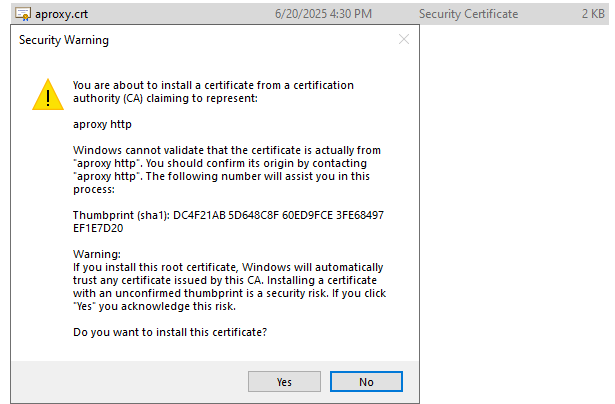Click the "If you install this root certificate" text
The width and height of the screenshot is (615, 404).
tap(229, 287)
